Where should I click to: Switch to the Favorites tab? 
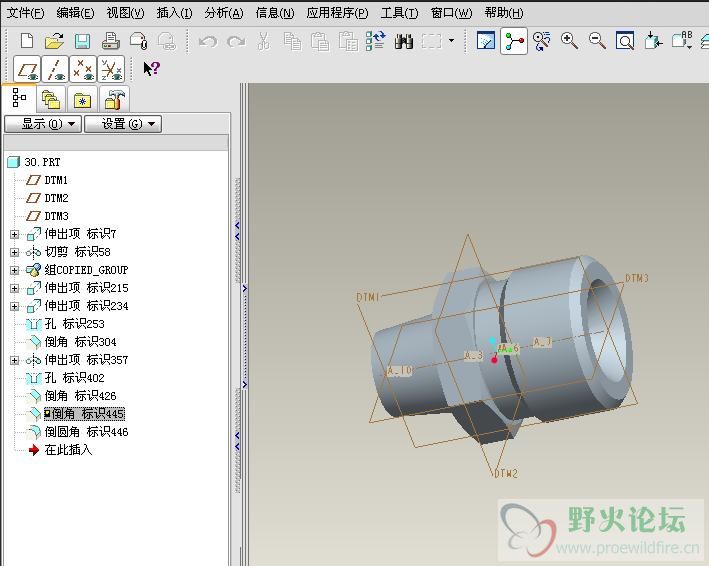(x=82, y=100)
